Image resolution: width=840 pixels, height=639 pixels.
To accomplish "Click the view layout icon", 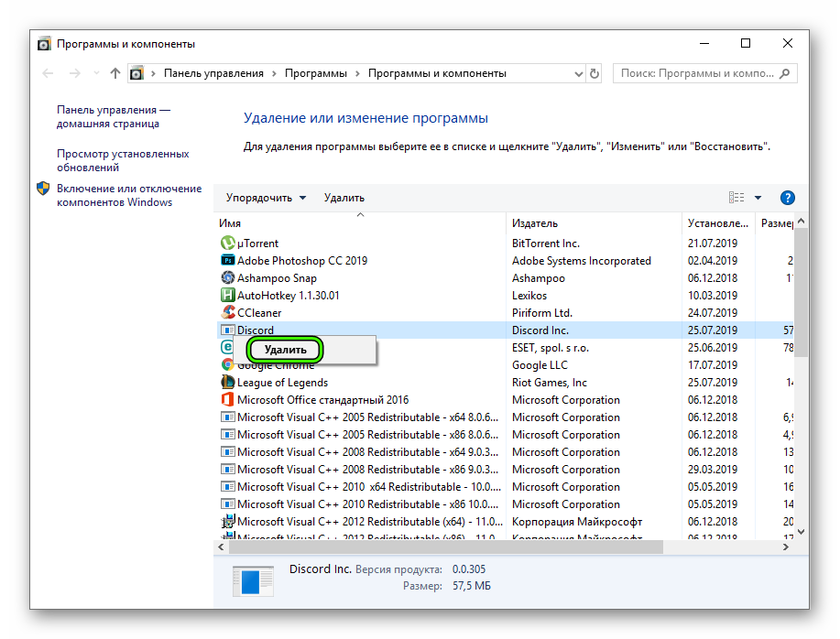I will tap(736, 198).
